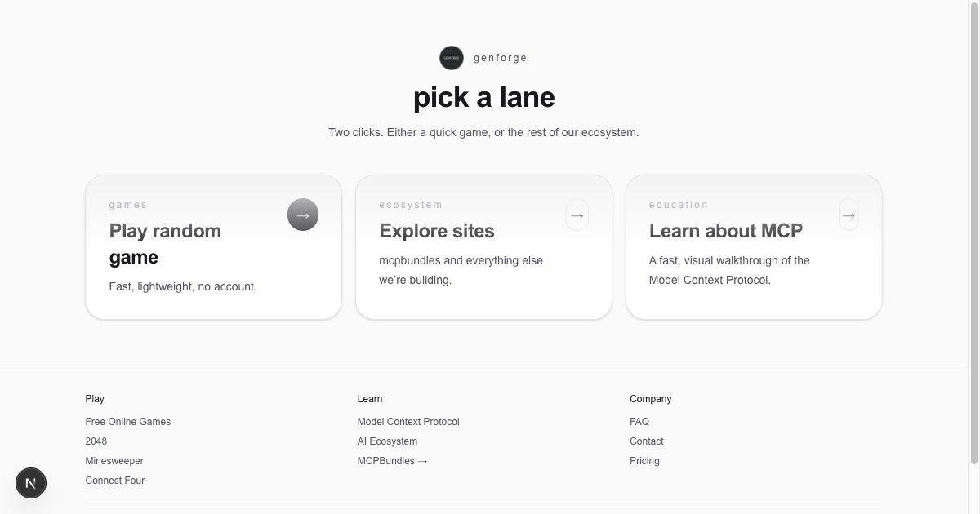The height and width of the screenshot is (514, 980).
Task: Open the Learn about MCP card heading
Action: pyautogui.click(x=726, y=231)
